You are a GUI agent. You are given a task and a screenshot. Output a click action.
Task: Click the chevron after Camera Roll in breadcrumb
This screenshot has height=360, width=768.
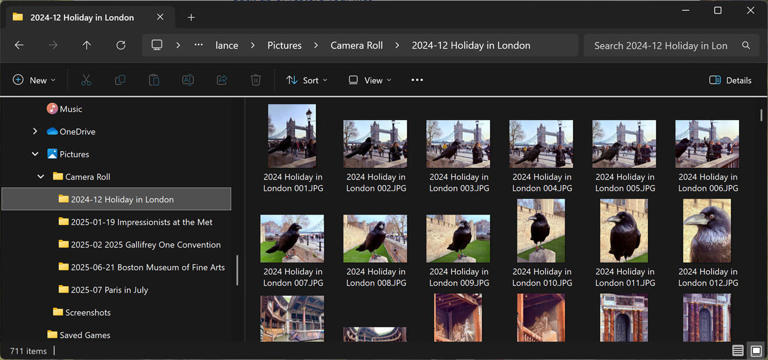(397, 45)
